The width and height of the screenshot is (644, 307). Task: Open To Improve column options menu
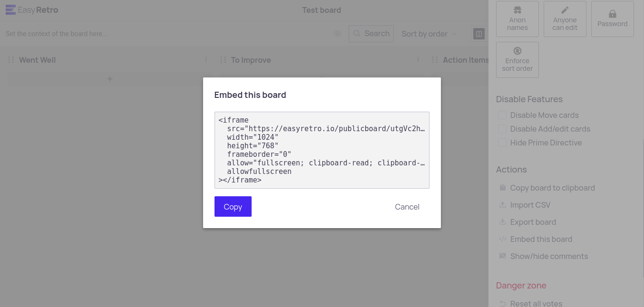[418, 60]
